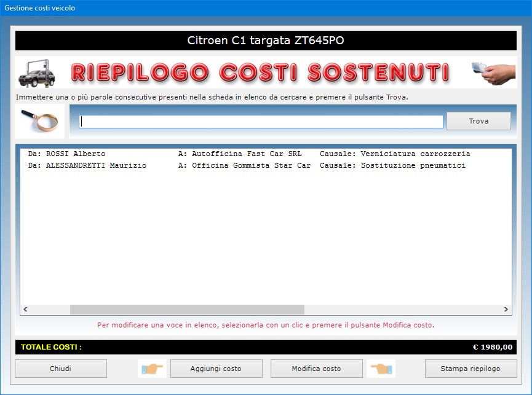The image size is (532, 395).
Task: Click the horizontal scrollbar right arrow
Action: coord(506,309)
